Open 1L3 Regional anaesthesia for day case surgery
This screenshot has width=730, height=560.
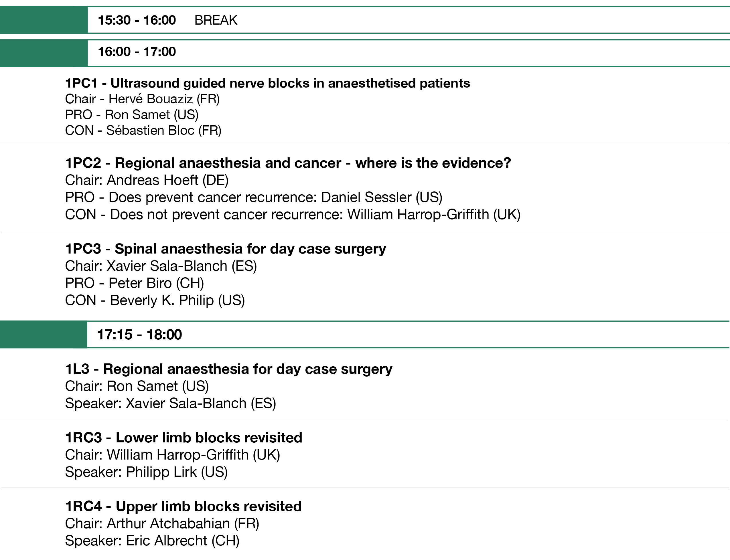coord(228,369)
